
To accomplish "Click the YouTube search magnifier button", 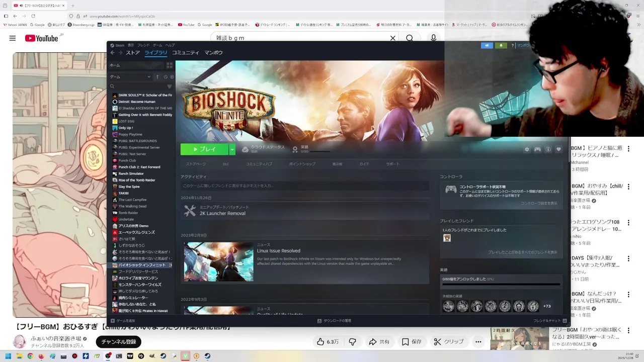I will point(410,38).
